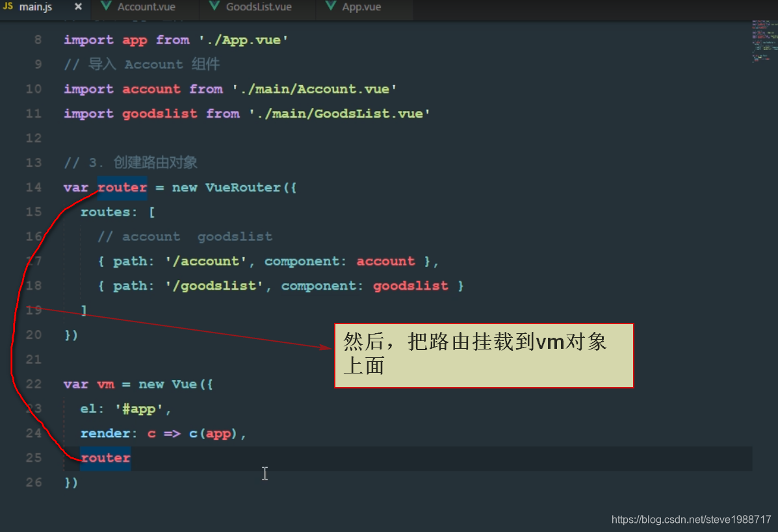Image resolution: width=778 pixels, height=532 pixels.
Task: Click '/account' path string
Action: click(206, 261)
